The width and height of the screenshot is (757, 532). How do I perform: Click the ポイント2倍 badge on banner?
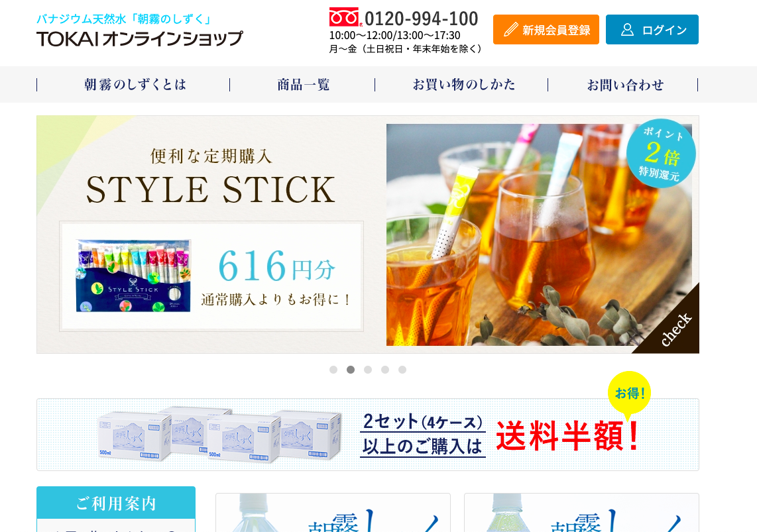point(661,154)
